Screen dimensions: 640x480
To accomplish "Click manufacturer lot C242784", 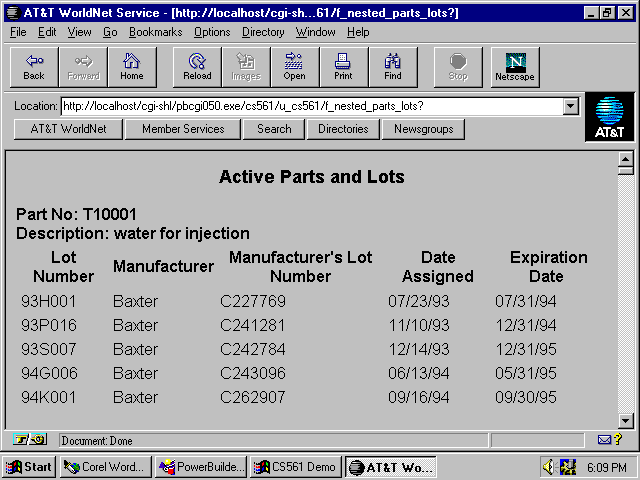I will pyautogui.click(x=253, y=350).
